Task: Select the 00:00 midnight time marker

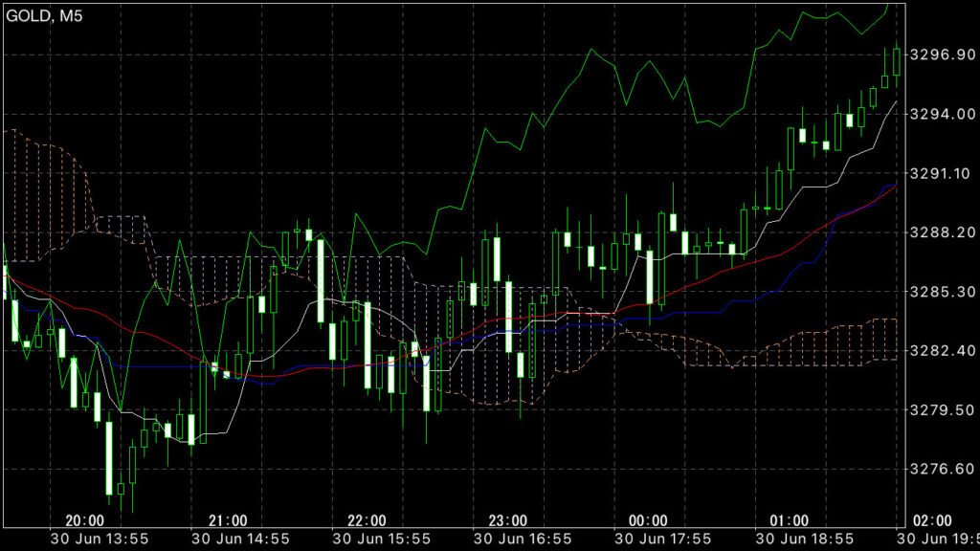Action: click(648, 520)
